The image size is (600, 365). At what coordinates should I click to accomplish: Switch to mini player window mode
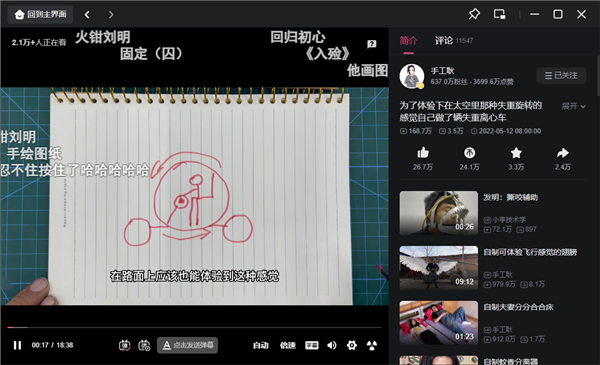(499, 14)
